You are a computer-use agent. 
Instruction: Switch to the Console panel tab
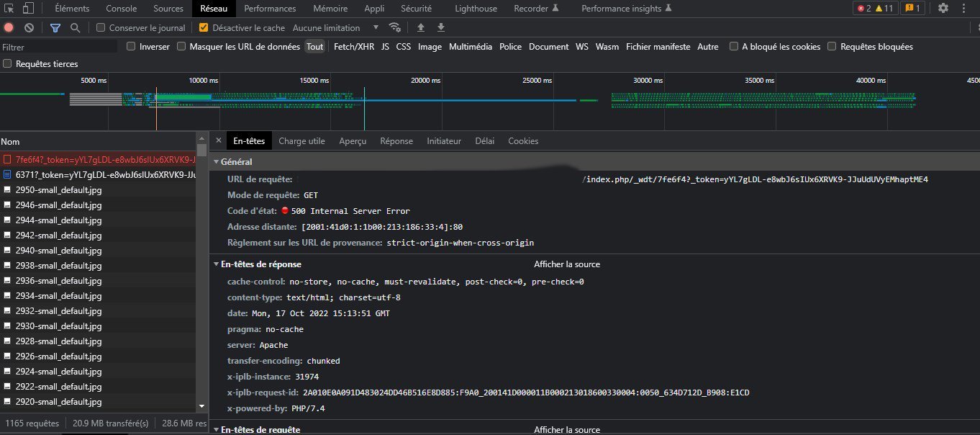tap(122, 9)
